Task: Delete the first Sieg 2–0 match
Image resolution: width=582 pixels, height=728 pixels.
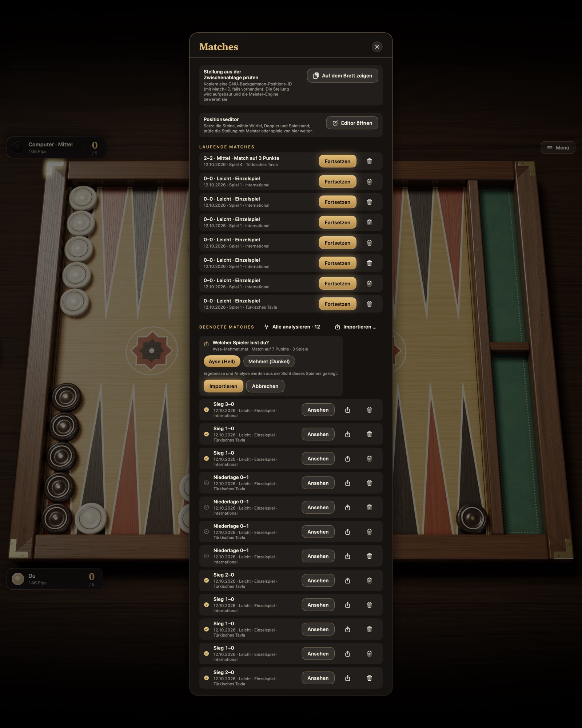Action: (369, 581)
